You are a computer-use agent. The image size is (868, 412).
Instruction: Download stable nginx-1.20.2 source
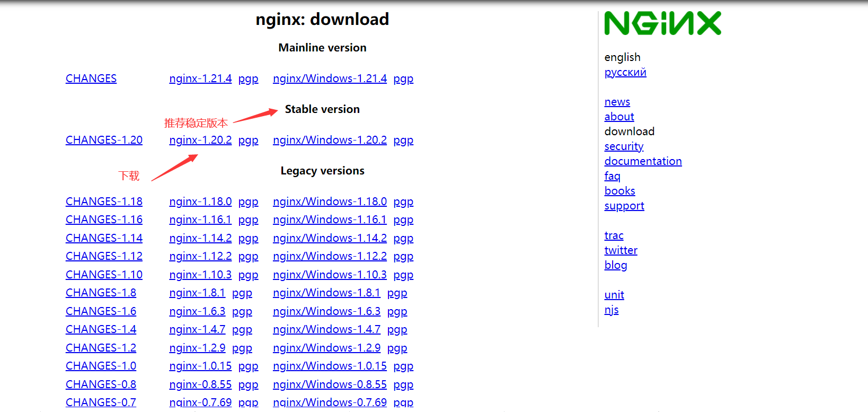200,140
